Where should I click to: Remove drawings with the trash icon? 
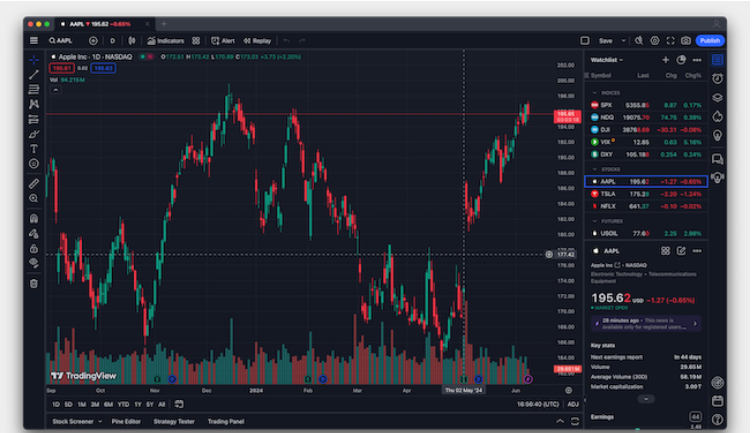click(34, 283)
